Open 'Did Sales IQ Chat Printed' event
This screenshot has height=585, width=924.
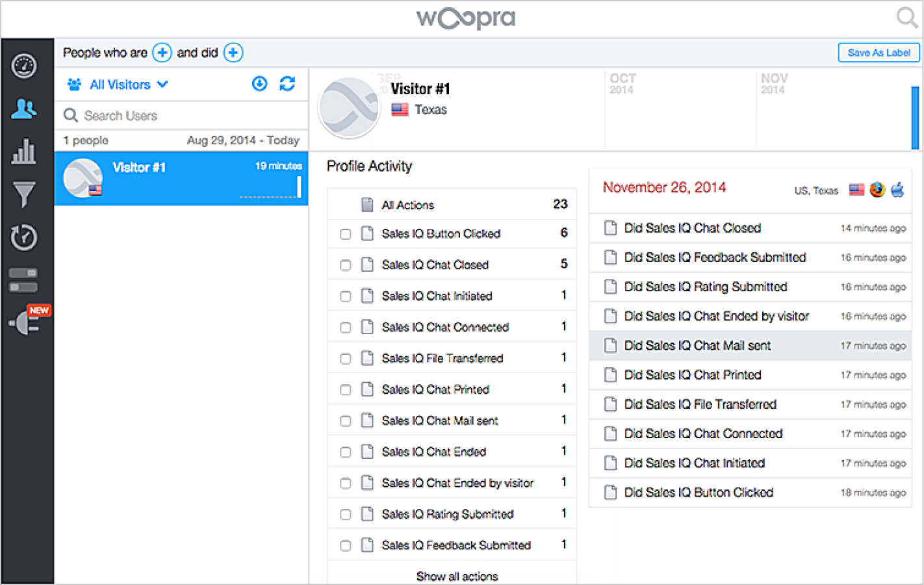click(x=751, y=375)
